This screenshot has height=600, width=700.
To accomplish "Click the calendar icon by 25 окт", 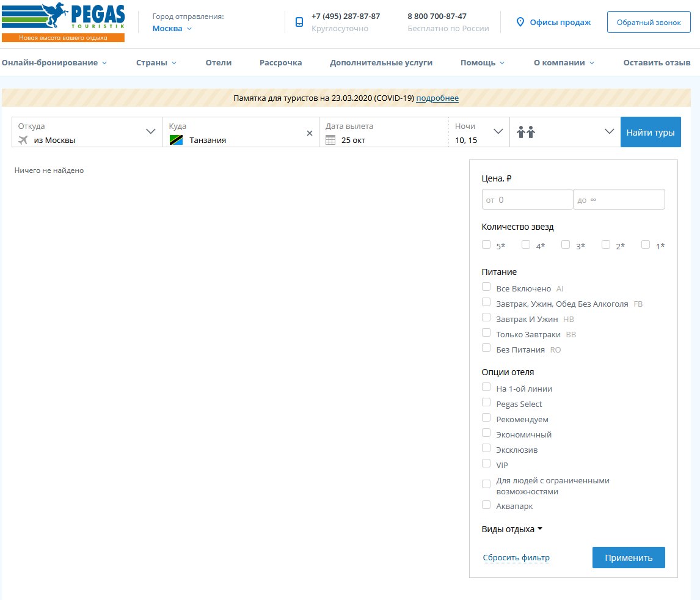I will click(x=330, y=140).
